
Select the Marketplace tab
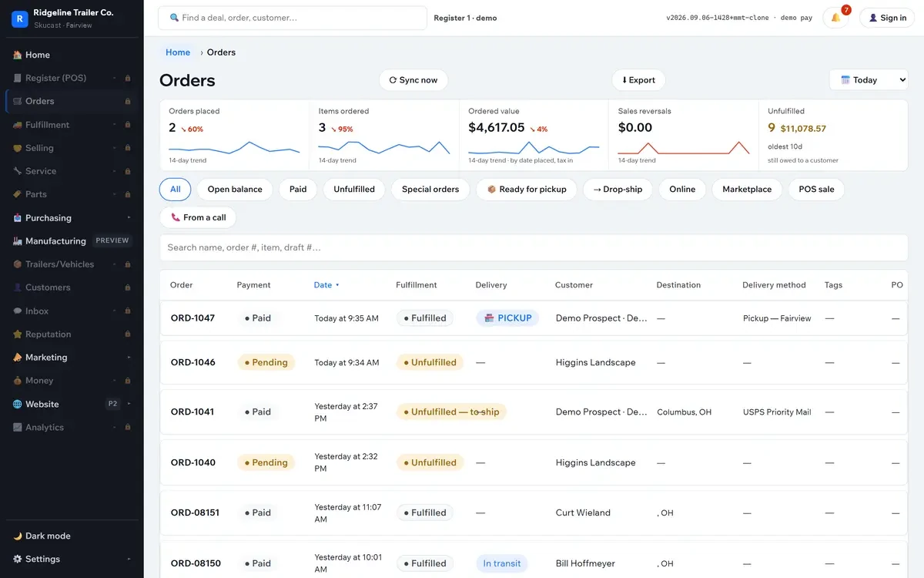pos(747,190)
